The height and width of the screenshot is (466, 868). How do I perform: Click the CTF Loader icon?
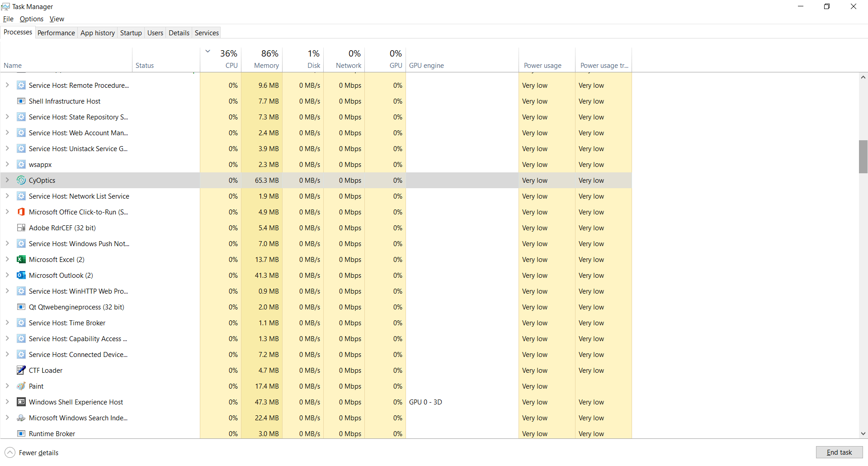coord(21,370)
